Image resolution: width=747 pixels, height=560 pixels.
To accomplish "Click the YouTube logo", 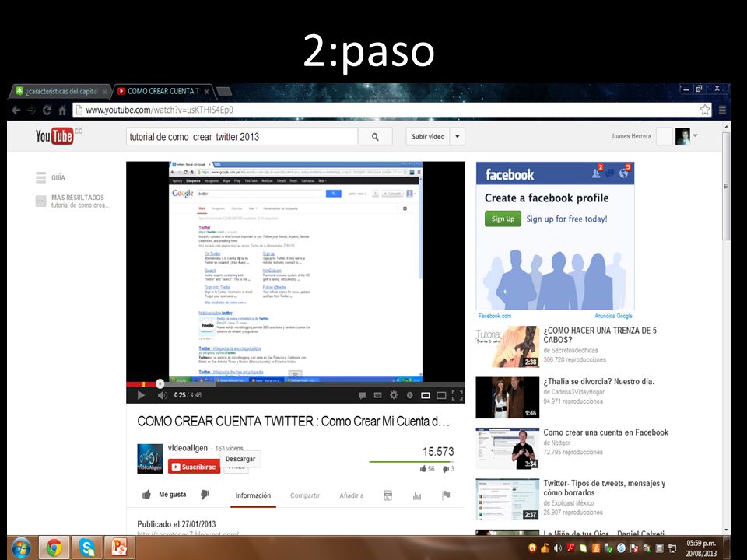I will [54, 136].
